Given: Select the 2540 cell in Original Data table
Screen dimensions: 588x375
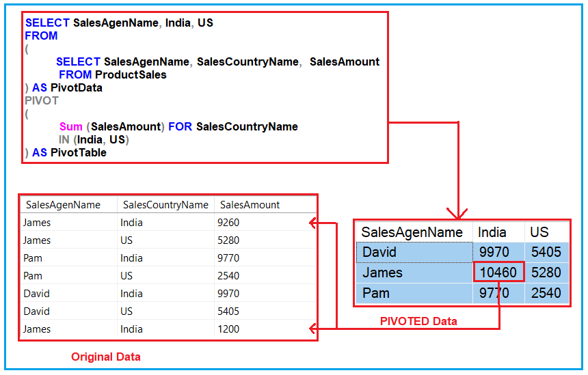Looking at the screenshot, I should click(x=228, y=276).
